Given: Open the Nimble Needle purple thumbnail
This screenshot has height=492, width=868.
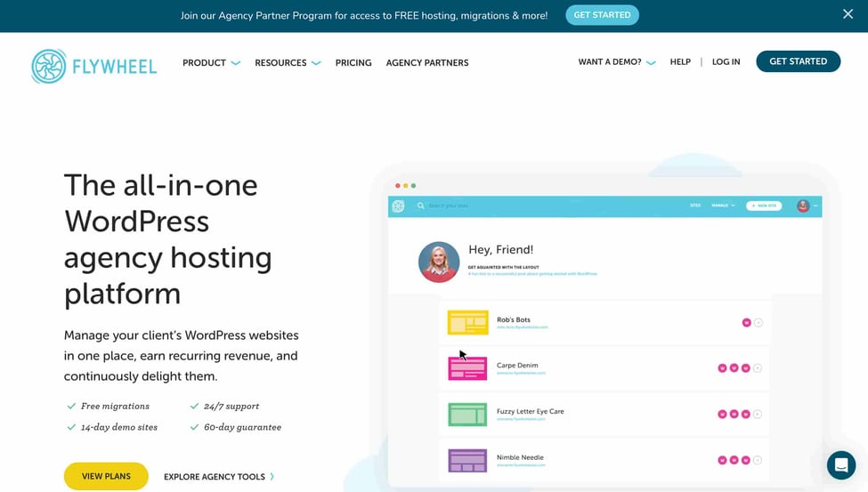Looking at the screenshot, I should pyautogui.click(x=467, y=461).
